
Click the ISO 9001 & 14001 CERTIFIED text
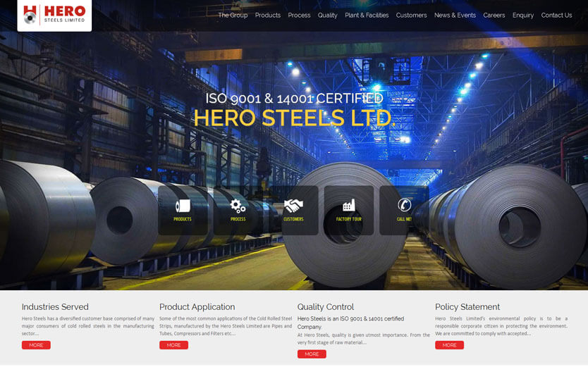coord(295,99)
